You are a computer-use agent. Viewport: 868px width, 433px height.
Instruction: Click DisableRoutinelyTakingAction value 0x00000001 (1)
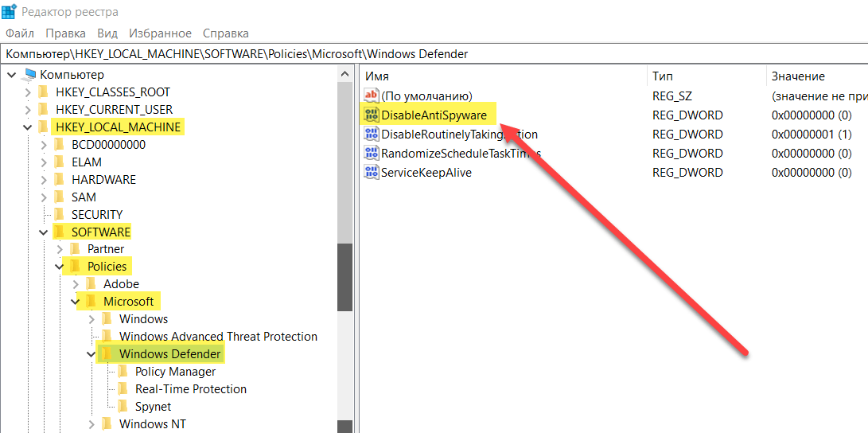click(812, 135)
